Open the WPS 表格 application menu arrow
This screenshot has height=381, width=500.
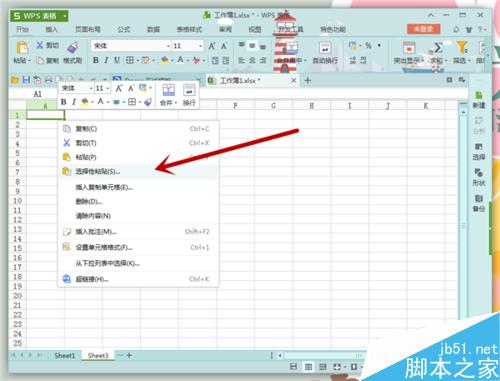click(65, 16)
